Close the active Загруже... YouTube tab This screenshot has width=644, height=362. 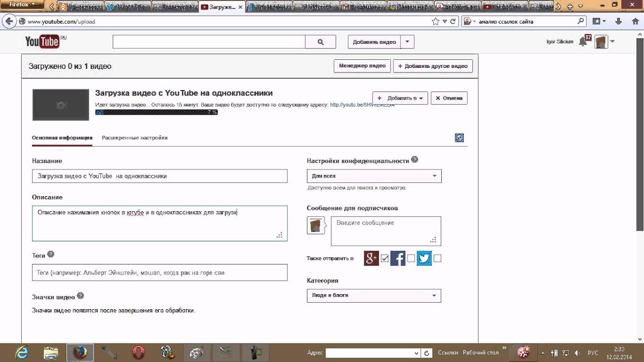click(x=239, y=7)
